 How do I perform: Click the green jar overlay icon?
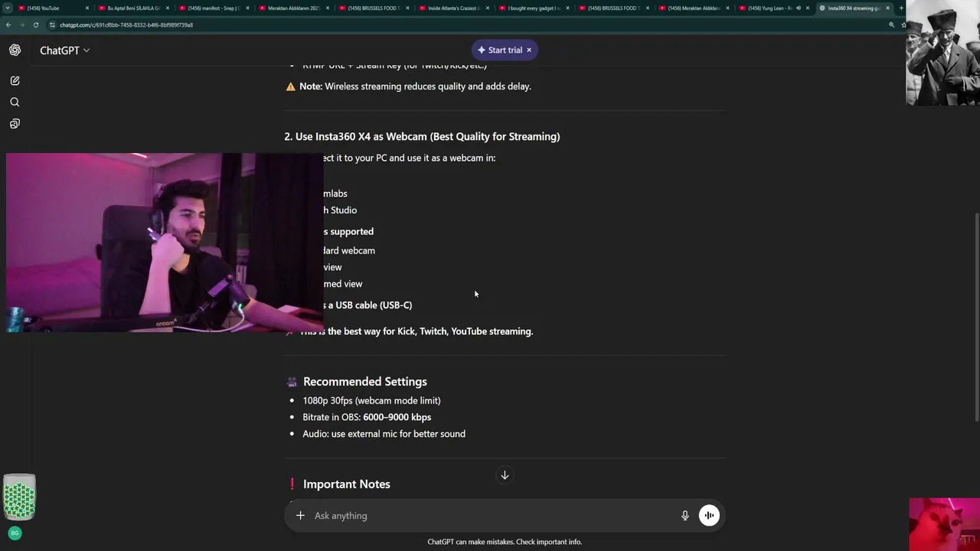(x=19, y=497)
